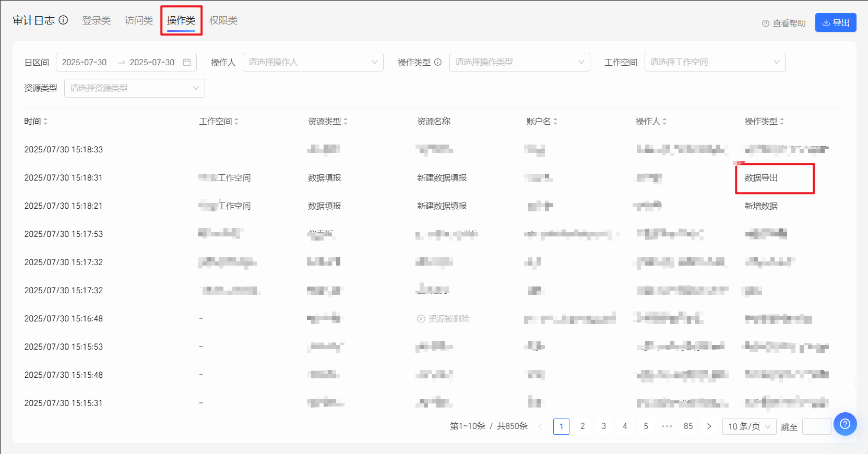The height and width of the screenshot is (454, 868).
Task: Click the info icon beside 审计日志 title
Action: pos(63,20)
